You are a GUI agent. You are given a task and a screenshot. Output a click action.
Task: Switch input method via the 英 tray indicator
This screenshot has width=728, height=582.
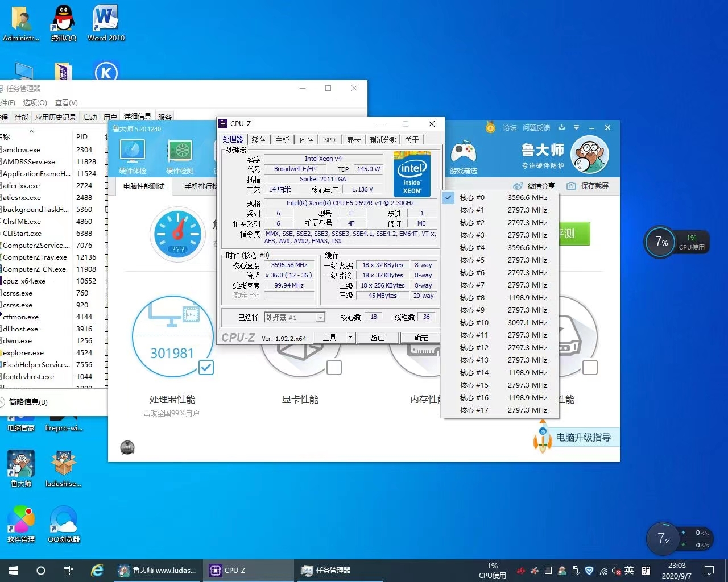(629, 570)
